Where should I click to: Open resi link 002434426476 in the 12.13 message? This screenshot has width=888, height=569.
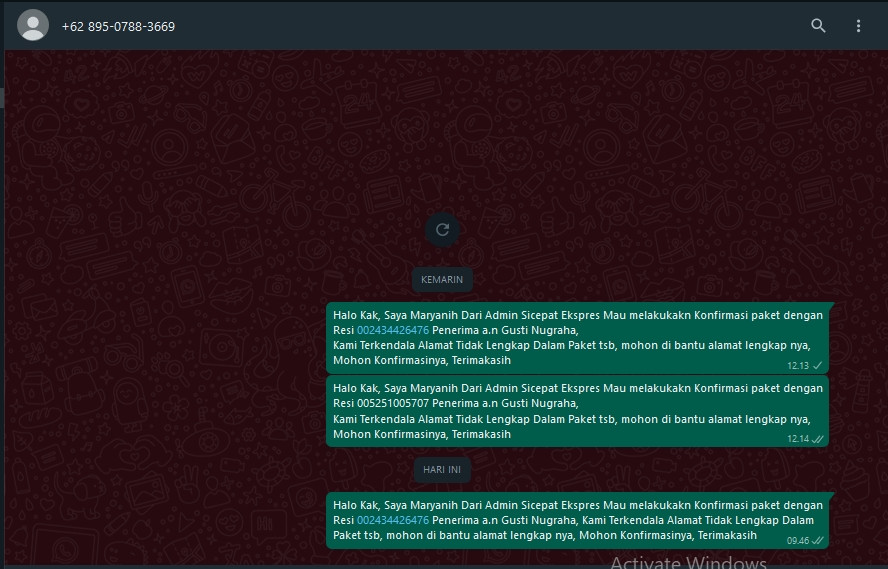(x=392, y=330)
